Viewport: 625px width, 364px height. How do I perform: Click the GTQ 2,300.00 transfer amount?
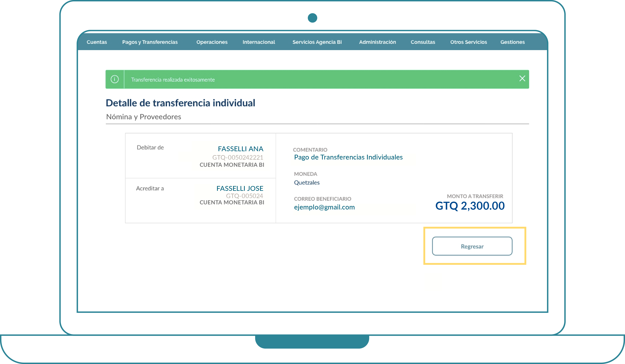pyautogui.click(x=470, y=206)
